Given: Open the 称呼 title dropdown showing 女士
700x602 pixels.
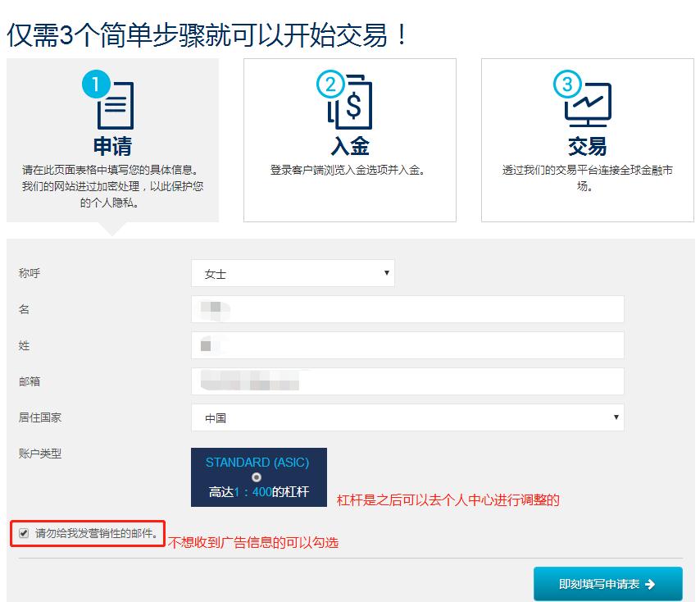Looking at the screenshot, I should click(292, 273).
